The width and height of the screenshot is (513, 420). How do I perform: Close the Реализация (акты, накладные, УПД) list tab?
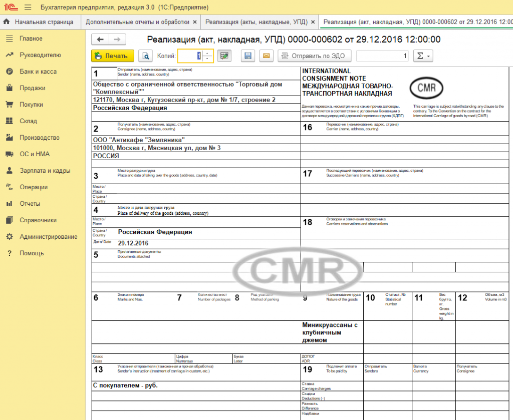tap(313, 22)
